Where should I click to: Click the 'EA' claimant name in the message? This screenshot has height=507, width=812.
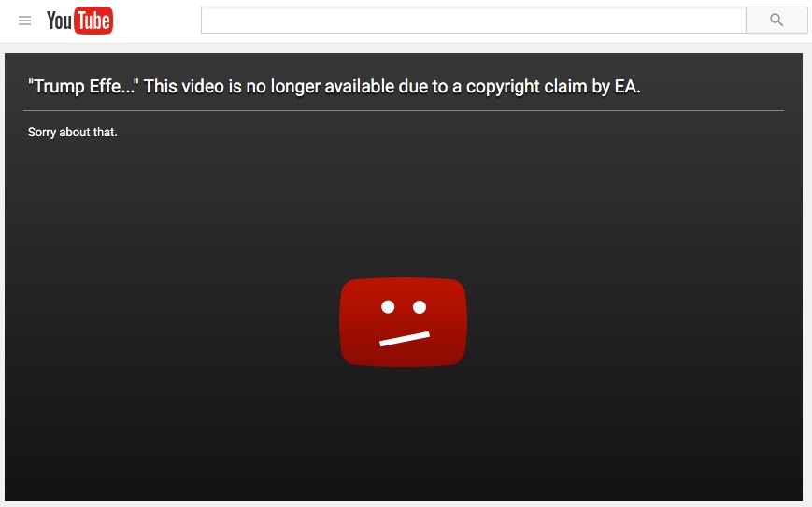pos(627,87)
